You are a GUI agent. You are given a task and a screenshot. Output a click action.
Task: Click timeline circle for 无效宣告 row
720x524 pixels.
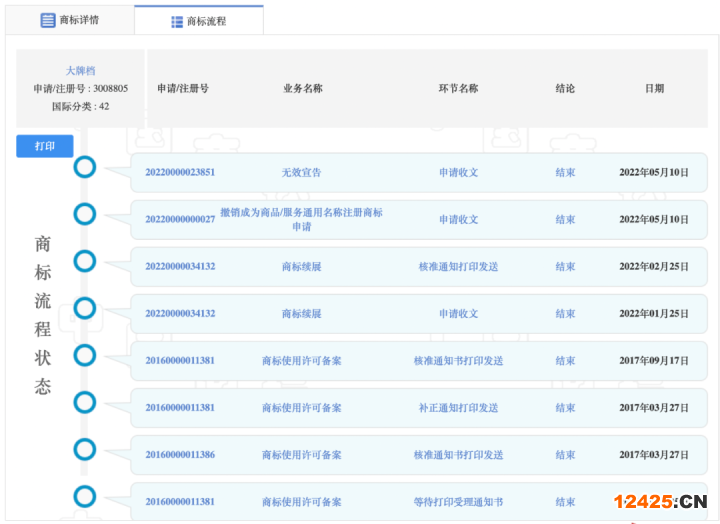85,167
